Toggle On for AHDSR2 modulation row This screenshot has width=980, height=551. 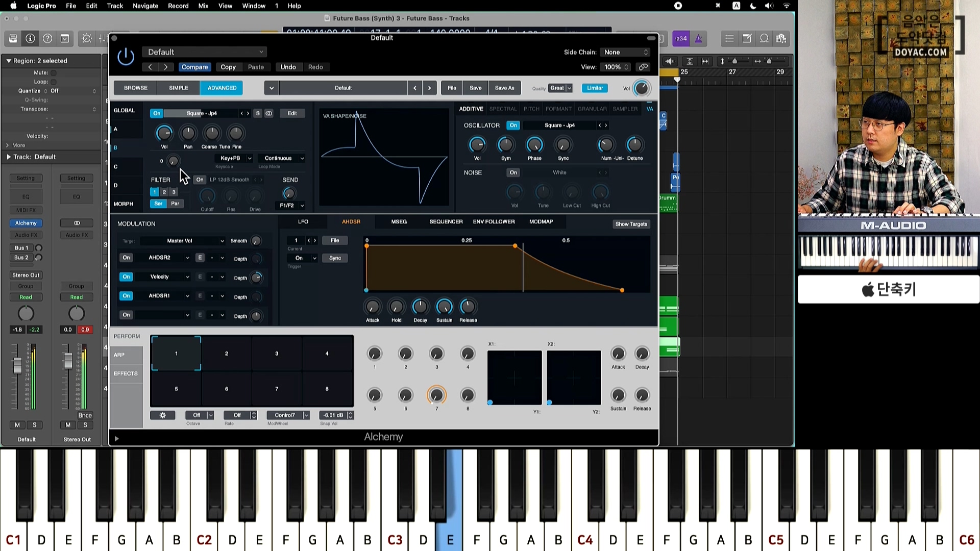click(x=126, y=258)
